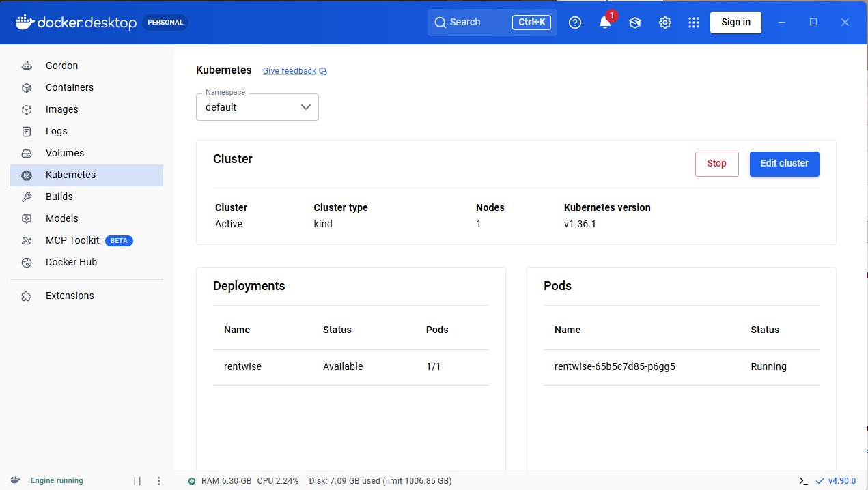Select the rentwise deployment name
The height and width of the screenshot is (490, 868).
[x=242, y=366]
